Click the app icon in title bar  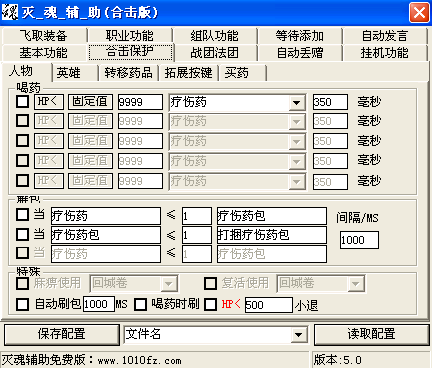point(10,12)
